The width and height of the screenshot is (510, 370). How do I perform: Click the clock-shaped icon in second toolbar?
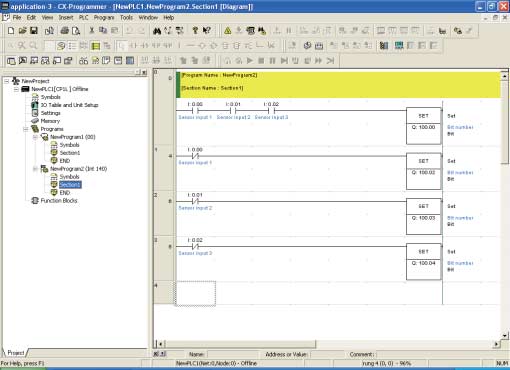click(x=307, y=46)
